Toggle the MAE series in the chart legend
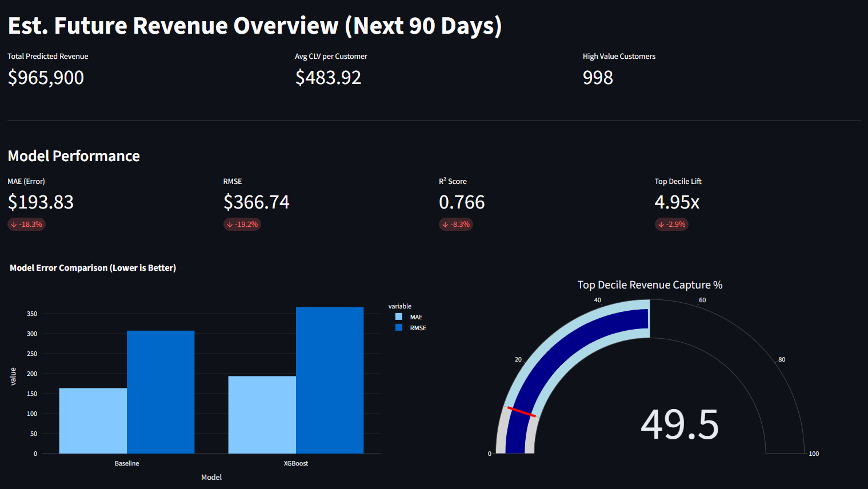The height and width of the screenshot is (489, 868). pos(416,317)
